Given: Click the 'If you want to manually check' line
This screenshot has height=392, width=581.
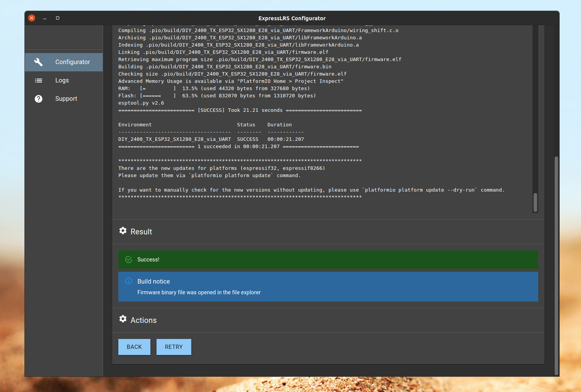Looking at the screenshot, I should point(311,190).
